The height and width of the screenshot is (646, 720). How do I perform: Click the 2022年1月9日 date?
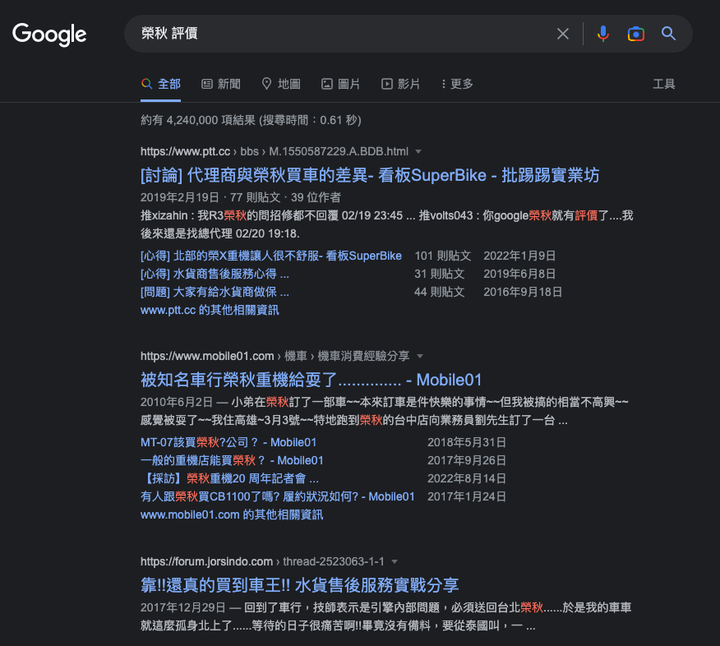(519, 256)
